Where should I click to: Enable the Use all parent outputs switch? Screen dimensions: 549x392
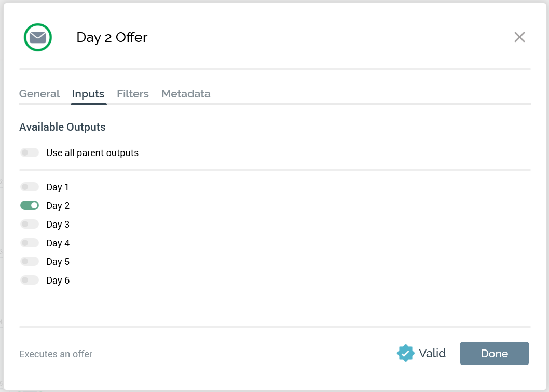point(30,152)
